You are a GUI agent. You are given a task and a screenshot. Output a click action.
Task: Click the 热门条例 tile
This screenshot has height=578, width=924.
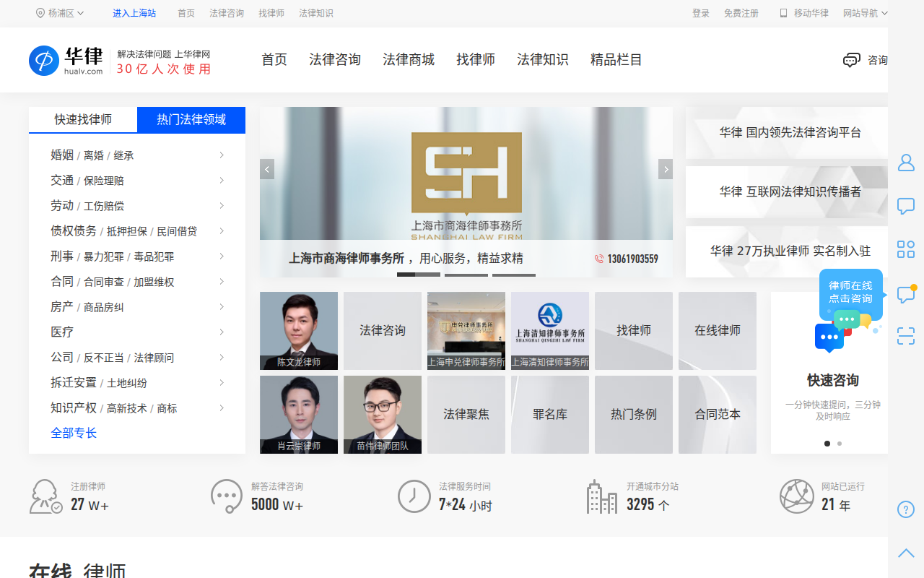click(634, 415)
